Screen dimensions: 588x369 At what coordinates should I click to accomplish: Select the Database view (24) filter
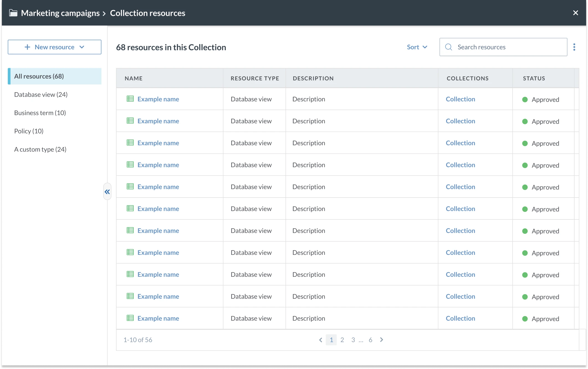point(40,94)
